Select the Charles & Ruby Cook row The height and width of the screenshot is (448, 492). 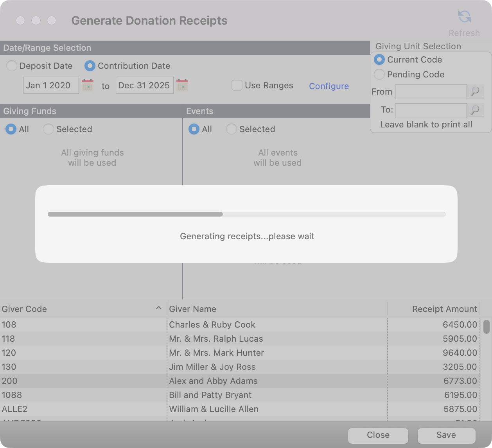coord(240,324)
